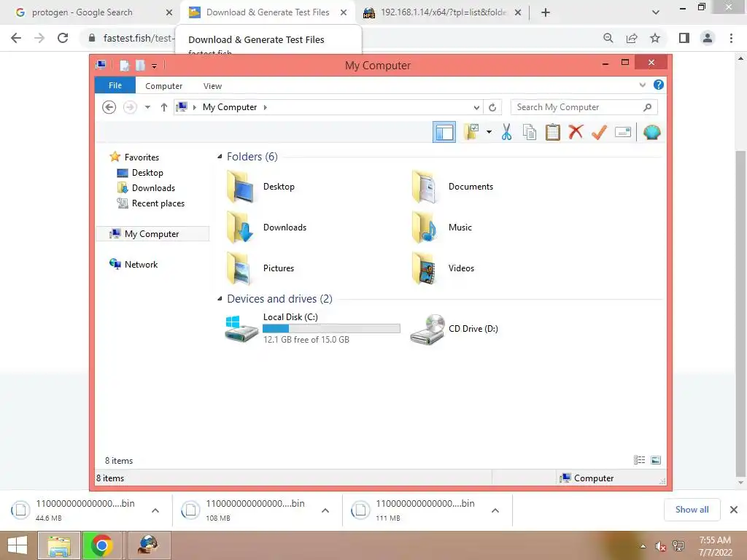This screenshot has width=747, height=560.
Task: Click the Copy icon in Explorer toolbar
Action: point(530,133)
